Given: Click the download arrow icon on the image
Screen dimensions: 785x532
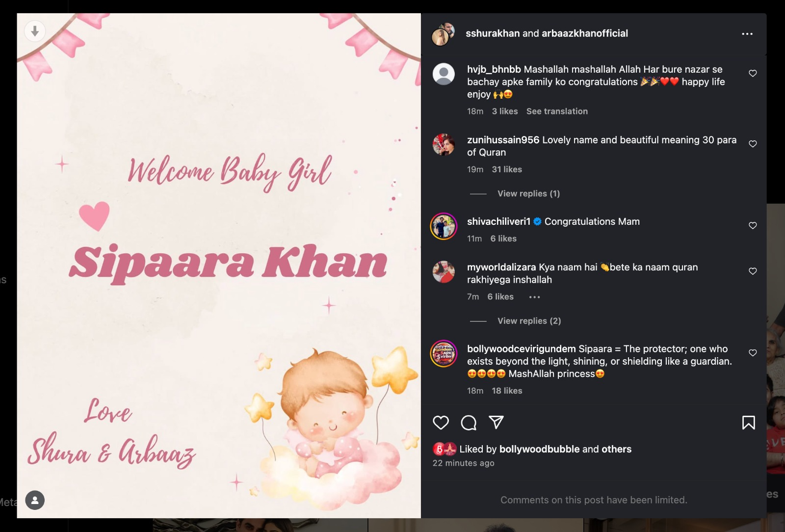Looking at the screenshot, I should click(35, 31).
